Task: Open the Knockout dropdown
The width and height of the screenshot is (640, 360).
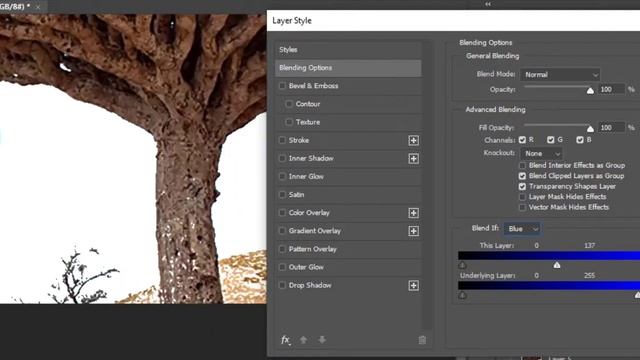Action: click(x=541, y=153)
